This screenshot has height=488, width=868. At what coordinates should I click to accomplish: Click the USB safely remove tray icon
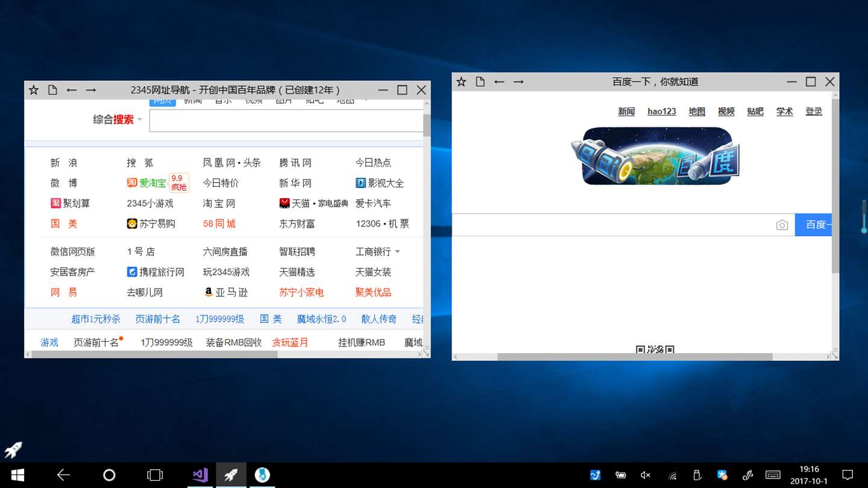click(x=697, y=475)
